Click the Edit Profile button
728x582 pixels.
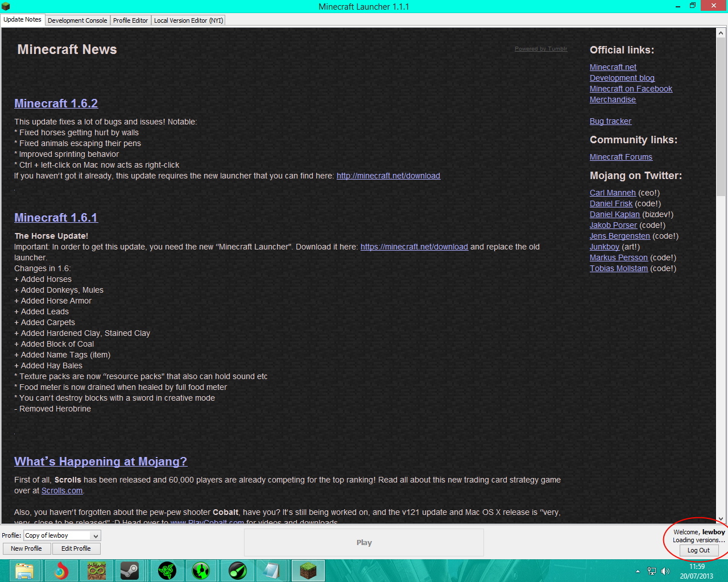coord(76,548)
